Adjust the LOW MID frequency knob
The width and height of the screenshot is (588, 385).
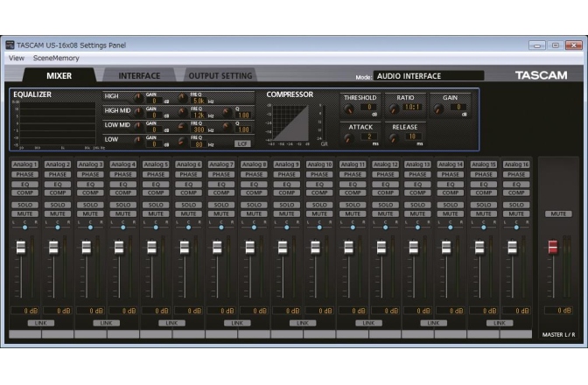(183, 127)
